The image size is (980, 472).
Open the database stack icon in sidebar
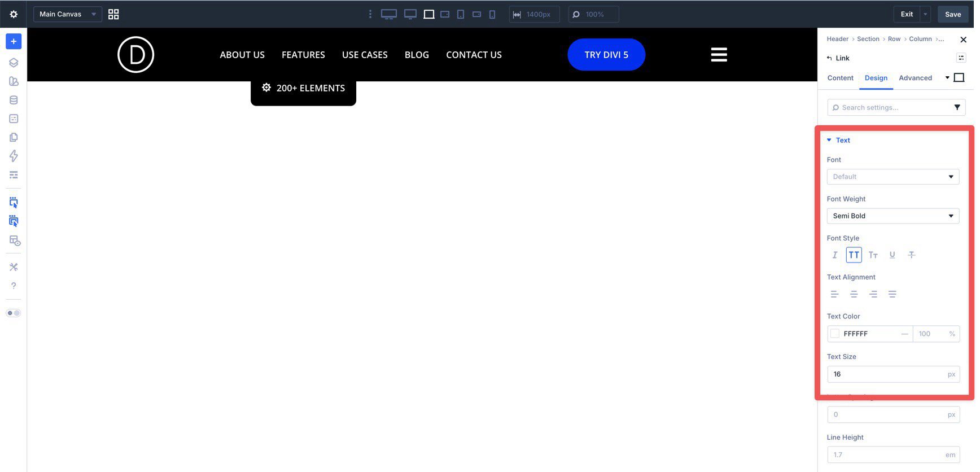[14, 100]
